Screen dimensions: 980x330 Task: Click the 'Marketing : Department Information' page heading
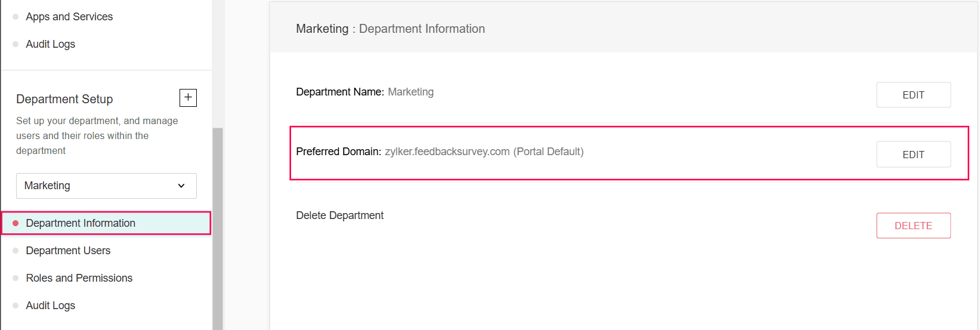coord(390,29)
